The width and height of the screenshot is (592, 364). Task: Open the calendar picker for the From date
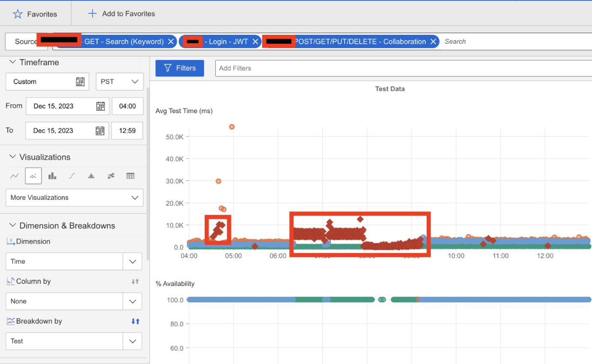100,106
